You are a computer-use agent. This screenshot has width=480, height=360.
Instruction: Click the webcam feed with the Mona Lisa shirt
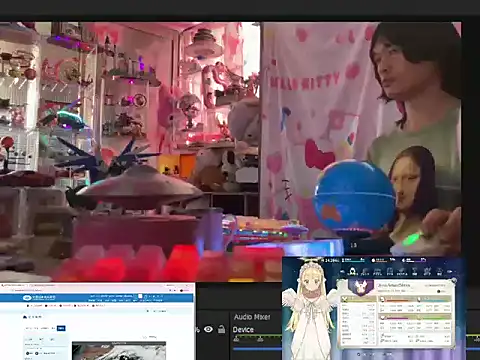[x=361, y=139]
